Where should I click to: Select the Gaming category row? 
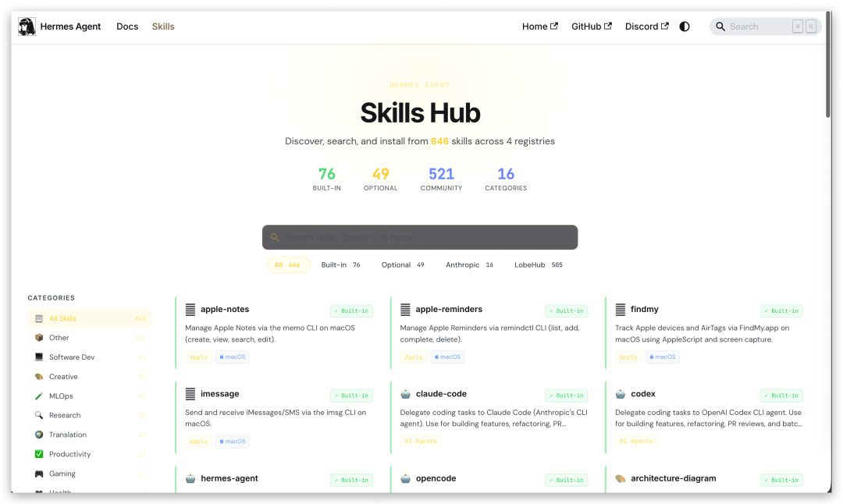[89, 474]
